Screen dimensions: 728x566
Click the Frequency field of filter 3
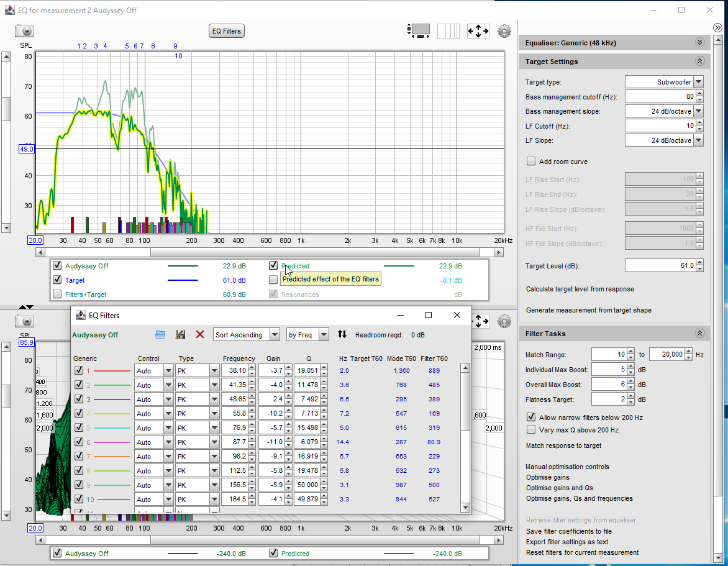(x=235, y=399)
